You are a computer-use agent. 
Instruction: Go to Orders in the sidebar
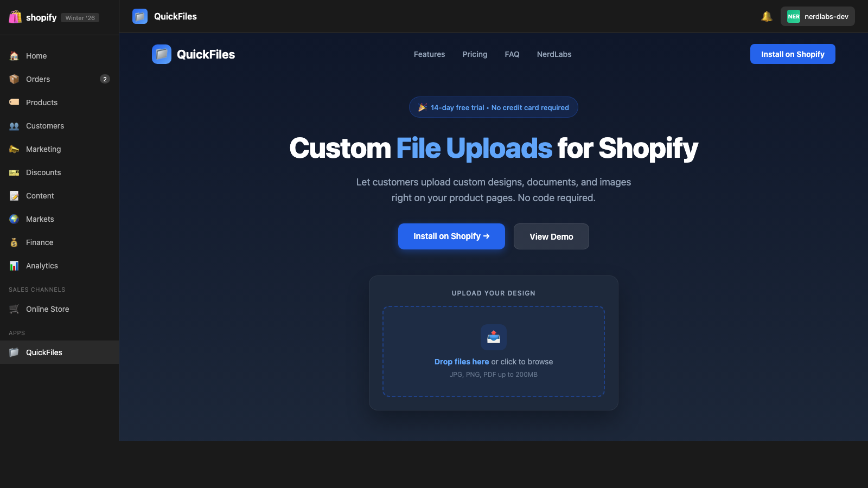[60, 79]
